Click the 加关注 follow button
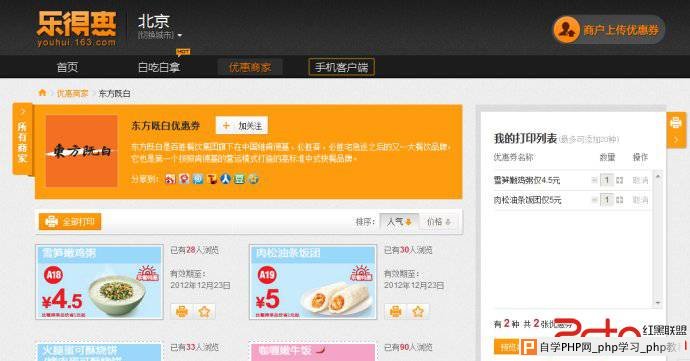The height and width of the screenshot is (361, 690). (242, 125)
